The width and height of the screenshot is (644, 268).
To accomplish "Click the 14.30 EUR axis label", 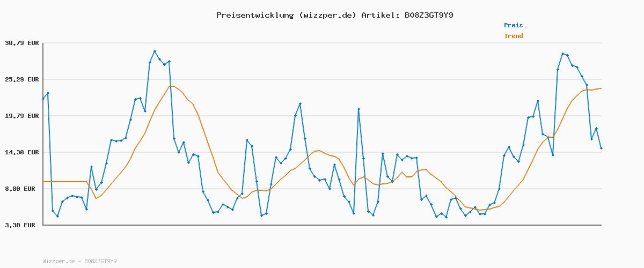I will coord(22,152).
